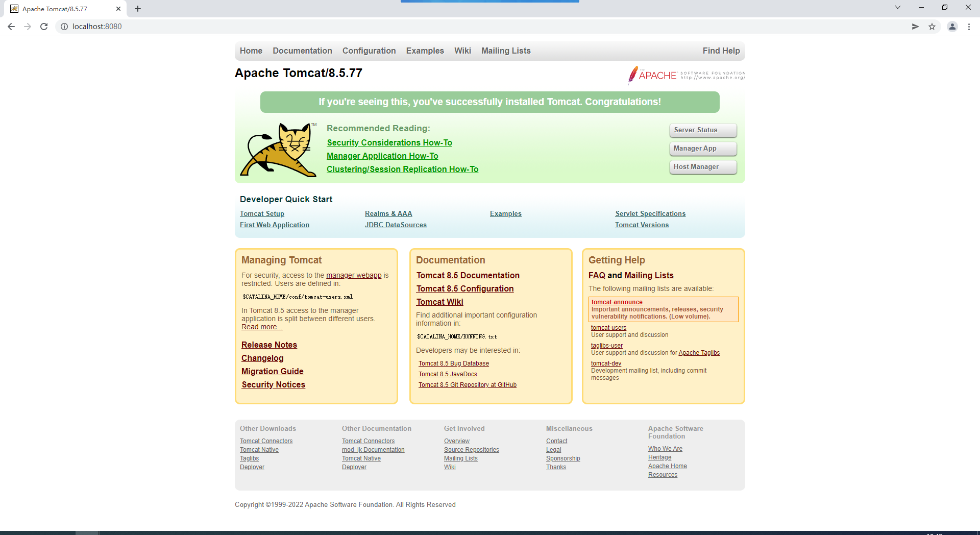Expand the tab search chevron

pos(898,7)
